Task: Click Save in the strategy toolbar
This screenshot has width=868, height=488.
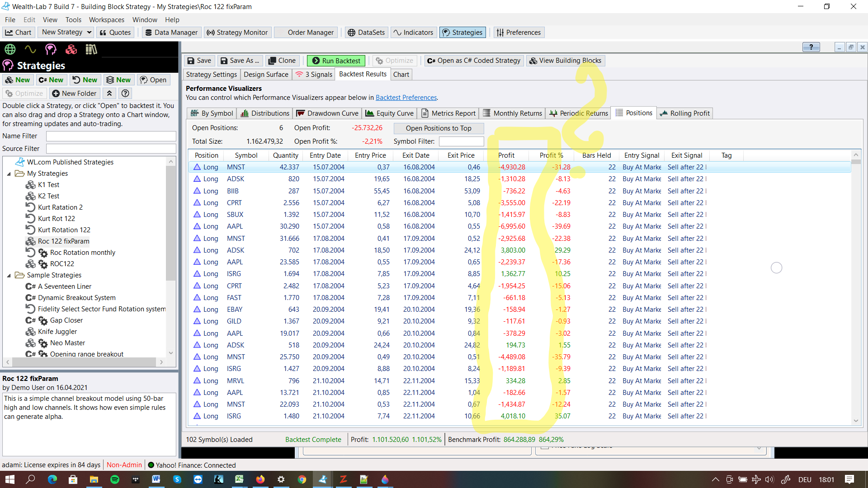Action: (x=199, y=61)
